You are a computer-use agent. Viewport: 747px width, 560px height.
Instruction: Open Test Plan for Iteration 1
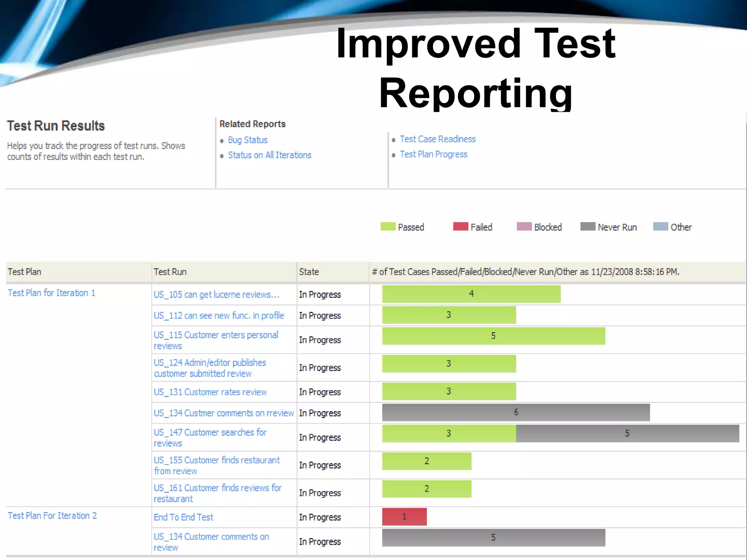coord(51,293)
